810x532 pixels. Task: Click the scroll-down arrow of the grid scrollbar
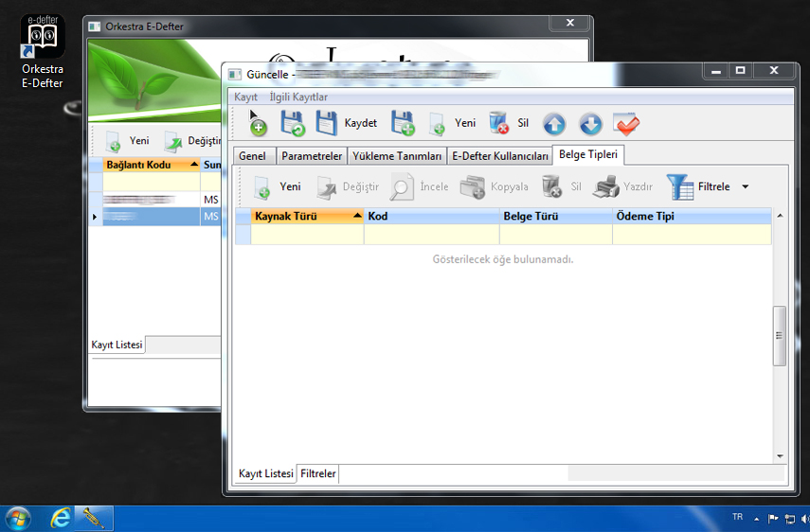[x=780, y=456]
